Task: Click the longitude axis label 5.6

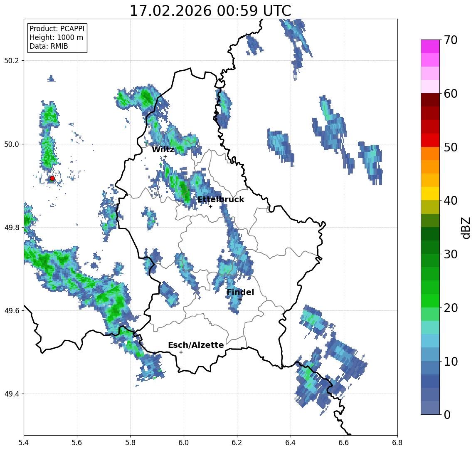Action: pos(77,443)
